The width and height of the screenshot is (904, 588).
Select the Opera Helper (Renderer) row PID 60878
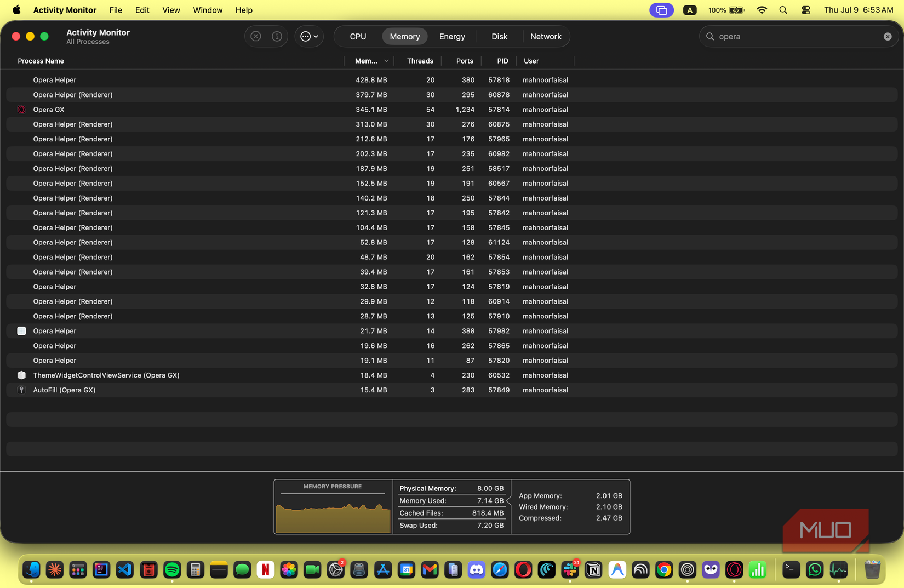(x=452, y=95)
